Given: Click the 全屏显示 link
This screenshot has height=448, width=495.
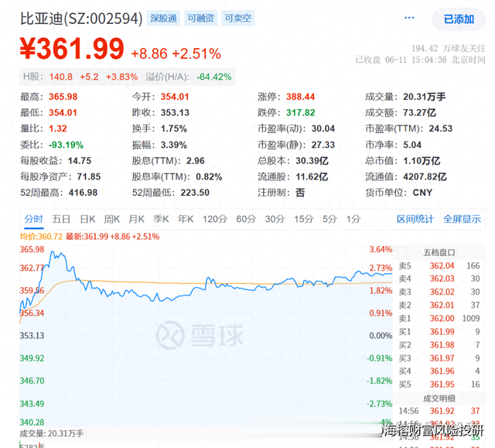Looking at the screenshot, I should pos(462,219).
